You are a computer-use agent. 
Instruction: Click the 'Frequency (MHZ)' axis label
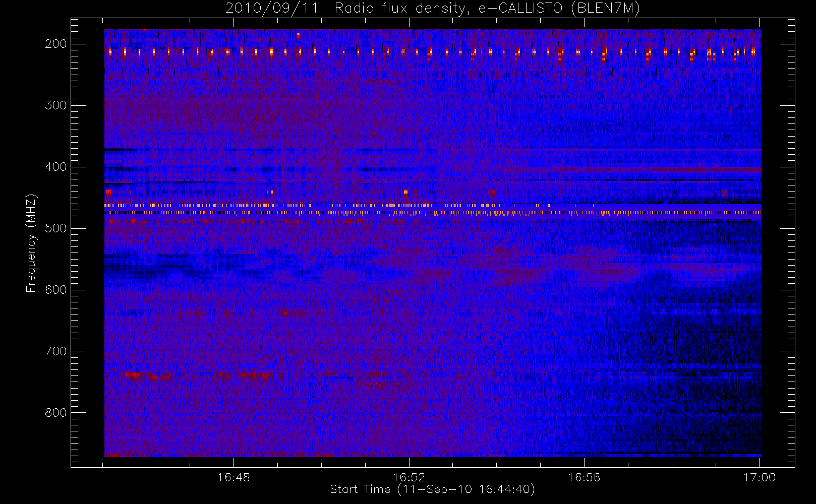(x=31, y=243)
